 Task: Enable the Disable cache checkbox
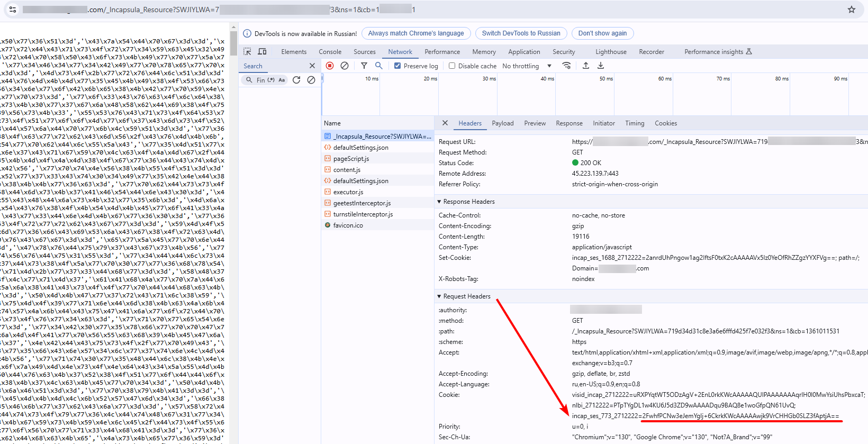(x=452, y=66)
